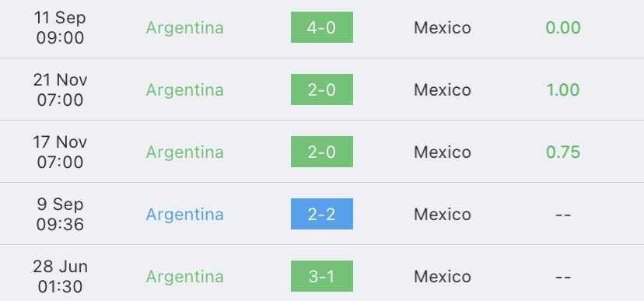
Task: Open the 2-0 score on 21 Nov
Action: [x=321, y=89]
